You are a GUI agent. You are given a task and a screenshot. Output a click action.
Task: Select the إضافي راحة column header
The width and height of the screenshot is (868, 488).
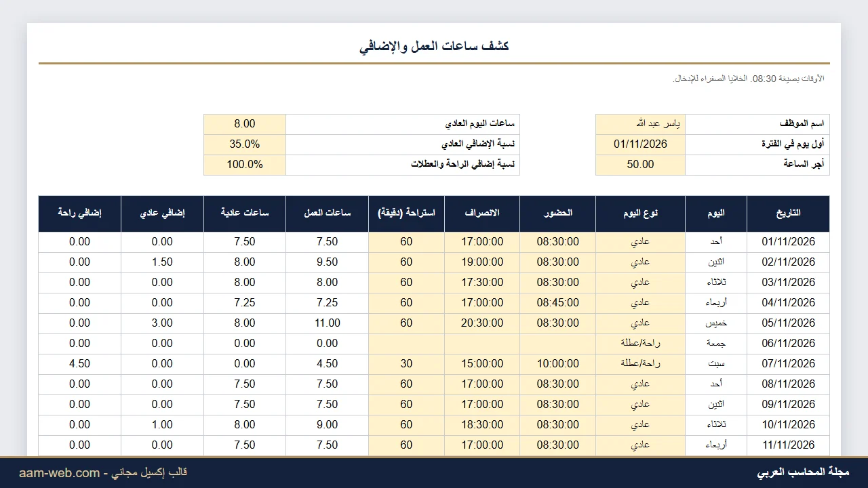click(x=79, y=213)
